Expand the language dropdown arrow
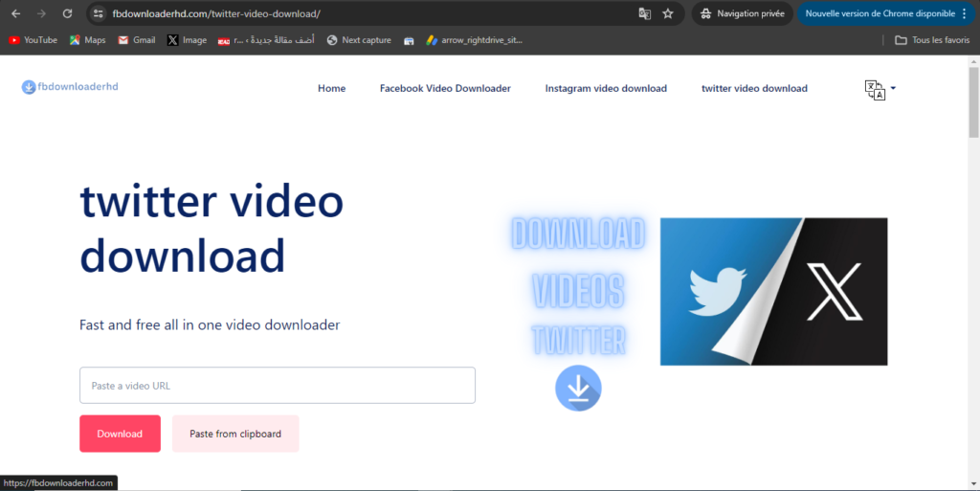Screen dimensions: 980x491 [893, 88]
